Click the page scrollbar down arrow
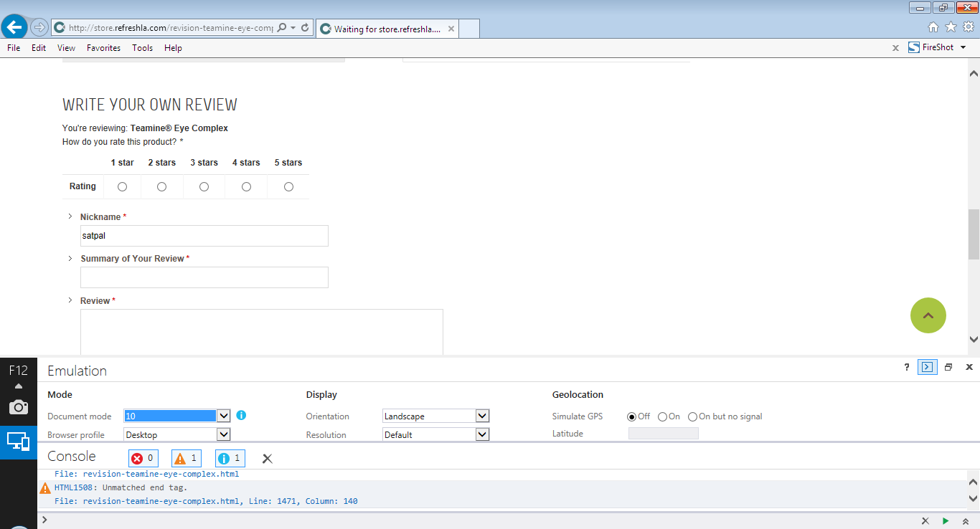Image resolution: width=980 pixels, height=529 pixels. (x=974, y=339)
